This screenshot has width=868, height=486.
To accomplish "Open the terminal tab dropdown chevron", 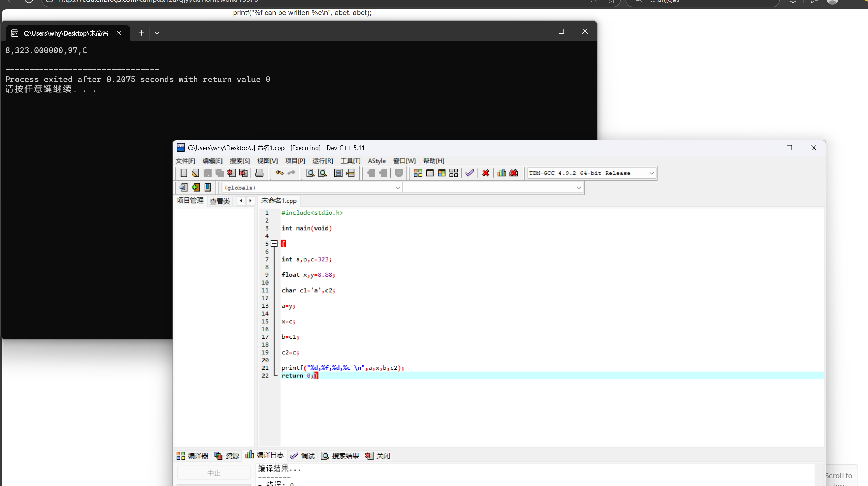I will coord(157,33).
